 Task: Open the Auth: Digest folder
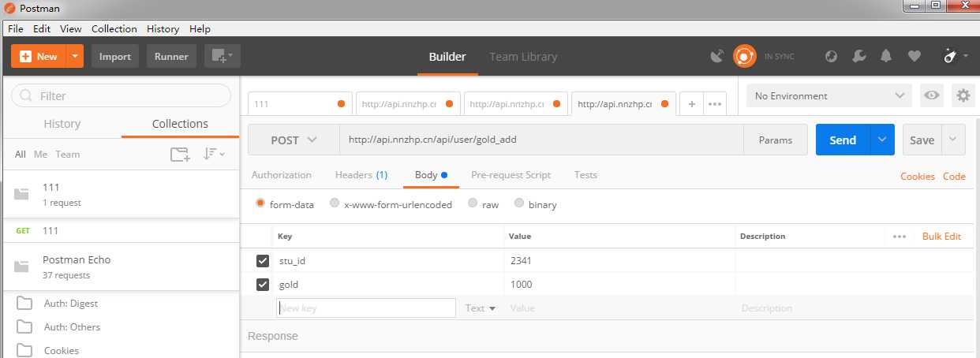point(122,304)
